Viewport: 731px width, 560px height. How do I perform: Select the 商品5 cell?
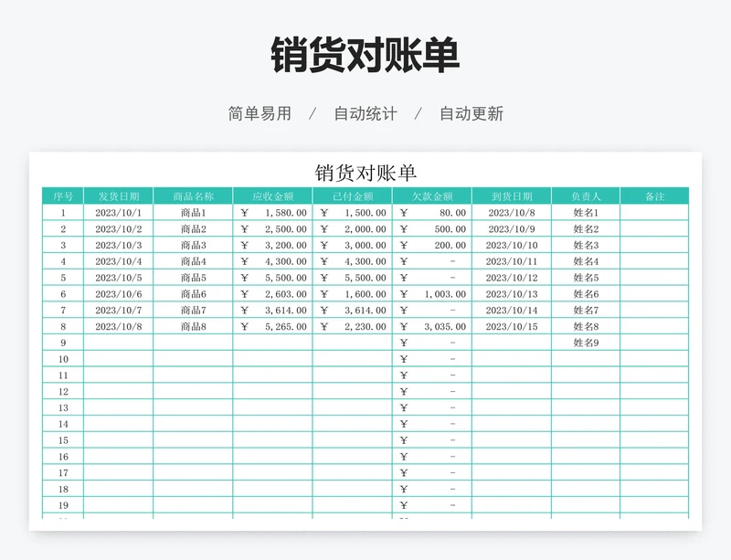click(193, 278)
